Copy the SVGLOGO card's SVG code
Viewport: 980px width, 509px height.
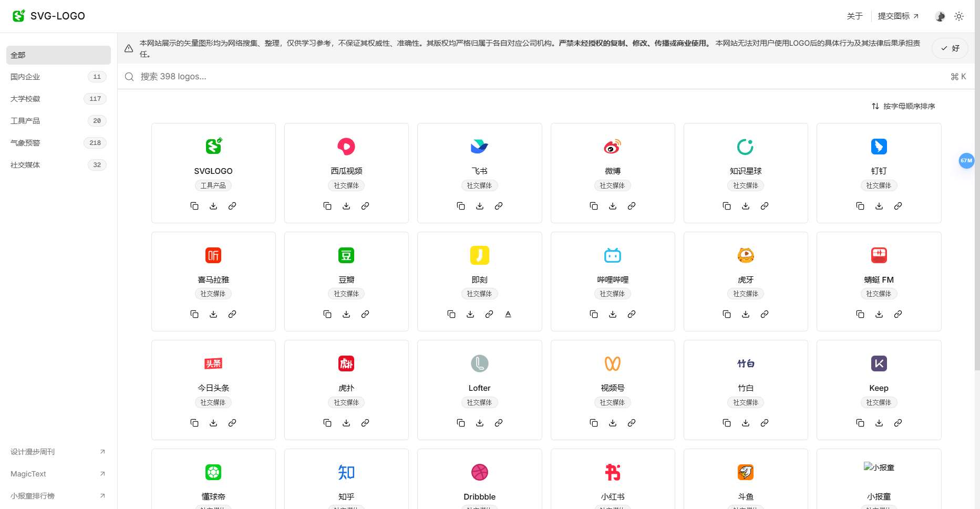[194, 206]
